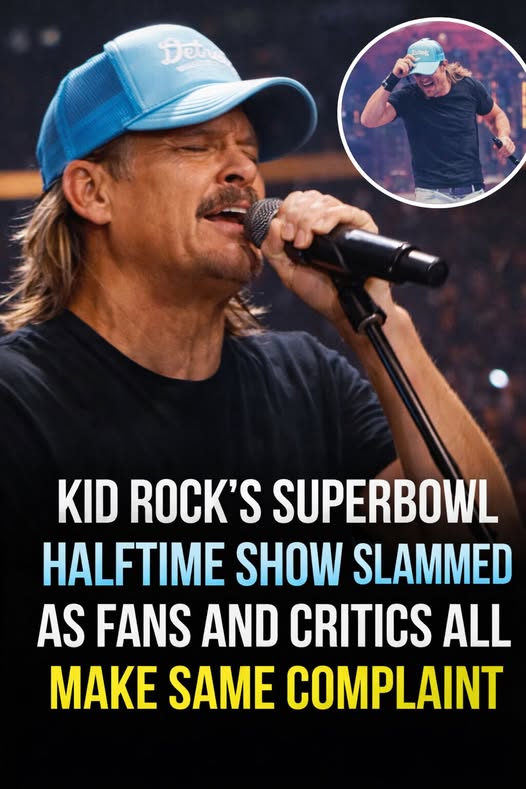Click the word "SLAMMED" in the headline

coord(432,564)
